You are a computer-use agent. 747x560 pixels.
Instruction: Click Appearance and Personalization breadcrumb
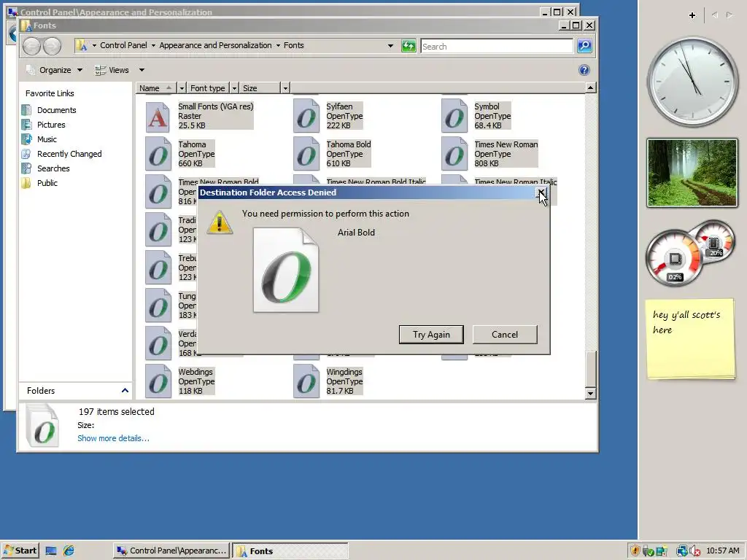[215, 45]
